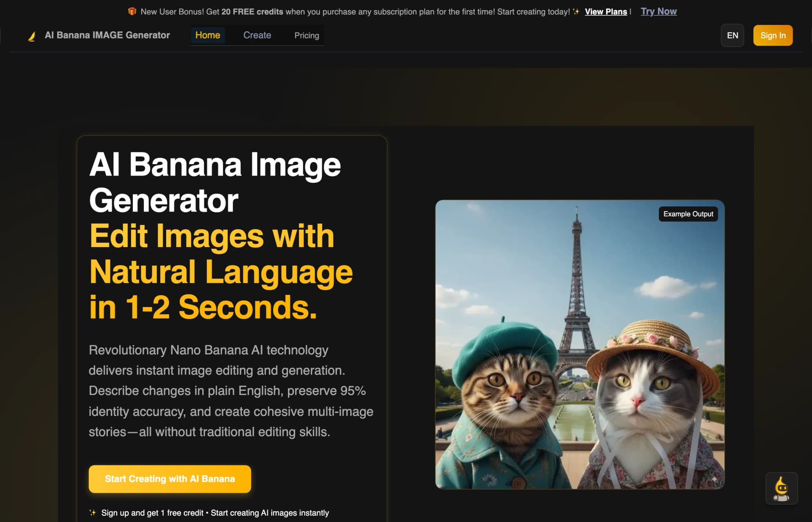Click the 20 FREE credits text in the banner
812x522 pixels.
[252, 11]
